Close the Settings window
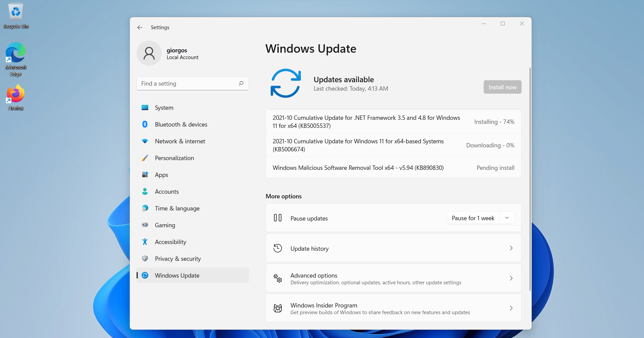The width and height of the screenshot is (644, 338). (x=522, y=23)
